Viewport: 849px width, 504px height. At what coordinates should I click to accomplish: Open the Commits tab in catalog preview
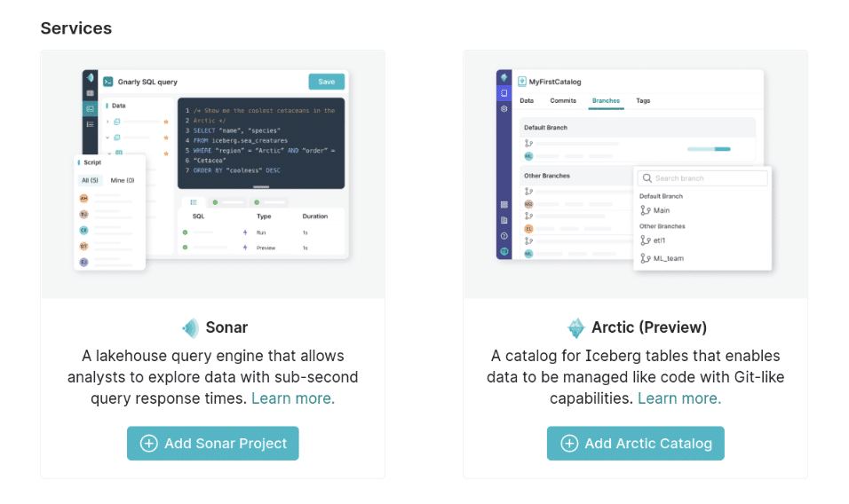[563, 100]
